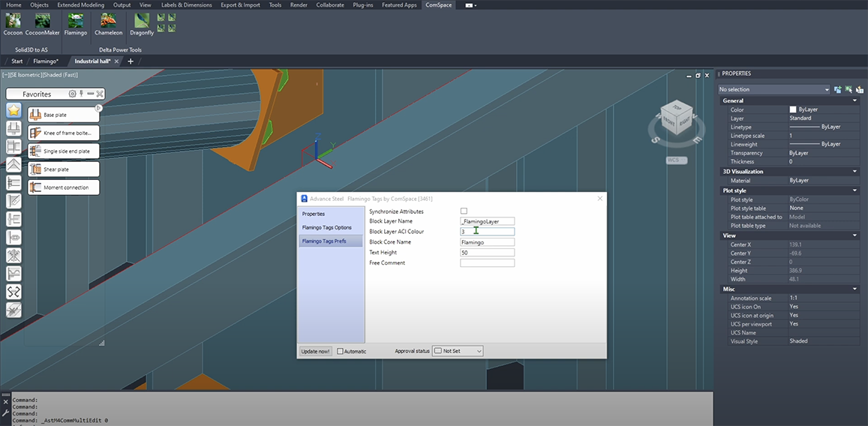Click the Annotation scale 1:1 value
The image size is (868, 426).
pos(824,298)
